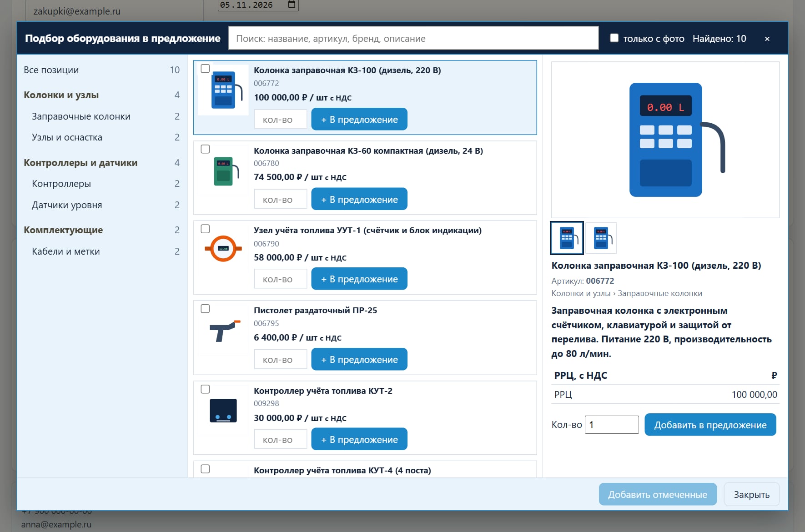Tick the Пистолет раздаточный ПР-25 checkbox
Screen dimensions: 805x532
tap(205, 309)
